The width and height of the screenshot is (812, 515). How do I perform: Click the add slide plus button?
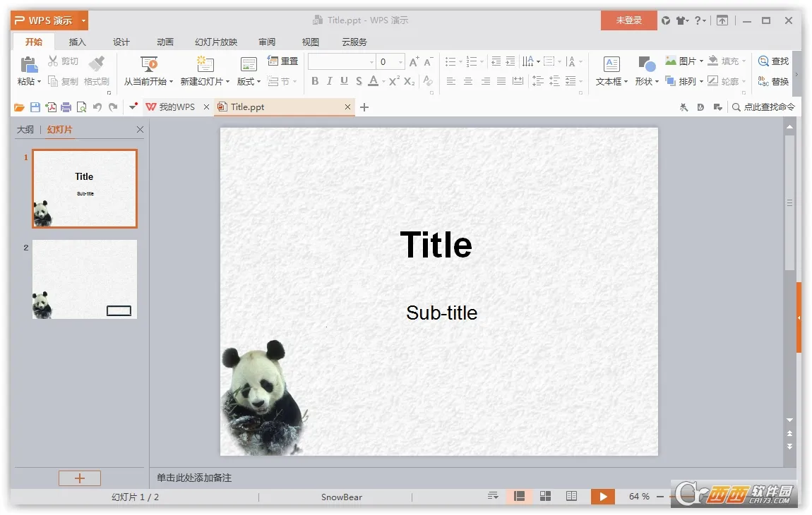pos(79,478)
